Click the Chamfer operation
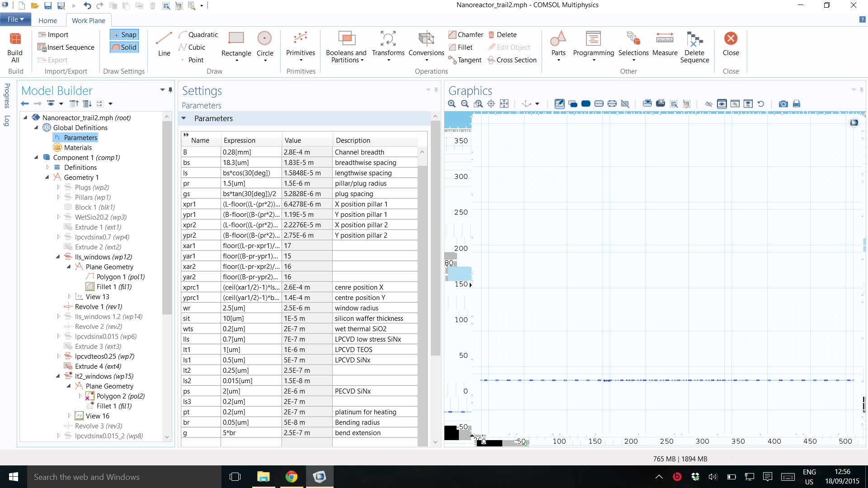The image size is (868, 488). (453, 35)
